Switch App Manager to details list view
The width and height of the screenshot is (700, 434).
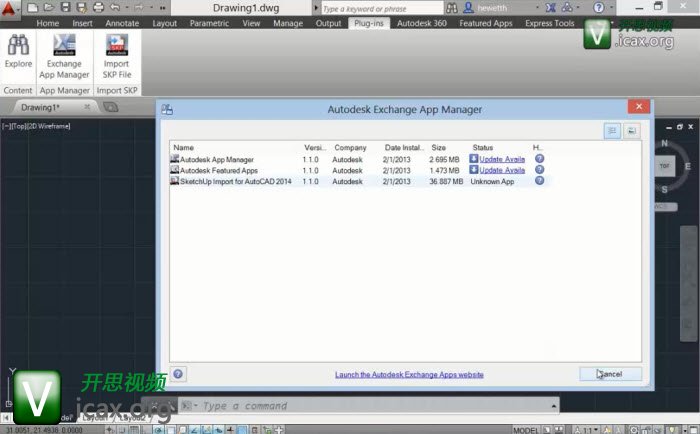(612, 131)
